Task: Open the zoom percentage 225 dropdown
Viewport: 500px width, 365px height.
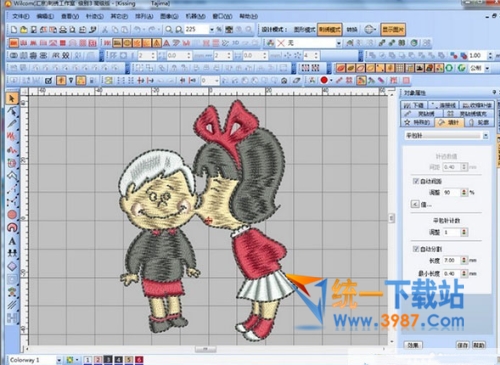Action: (211, 30)
